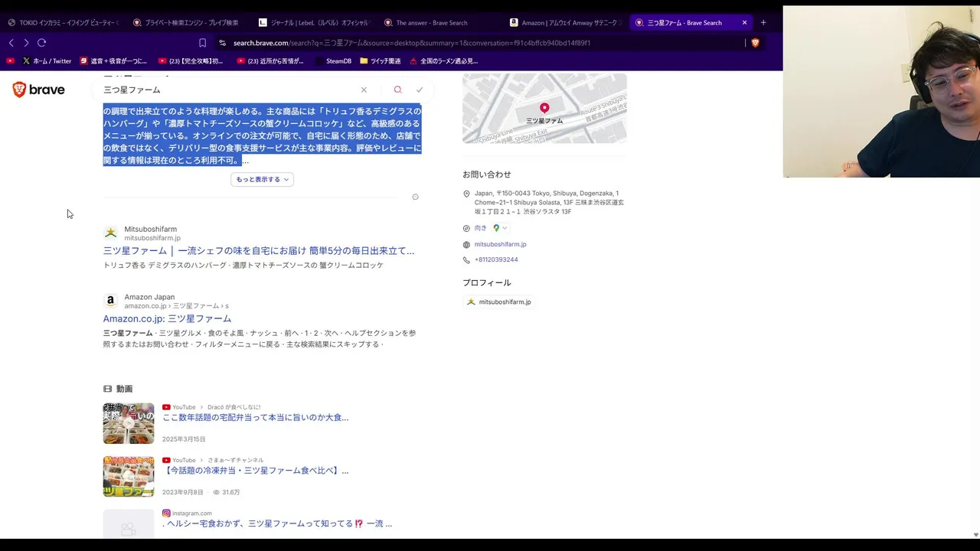The width and height of the screenshot is (980, 551).
Task: Click the thumbnail of the さまぁ~ずチャンネル video
Action: tap(129, 476)
